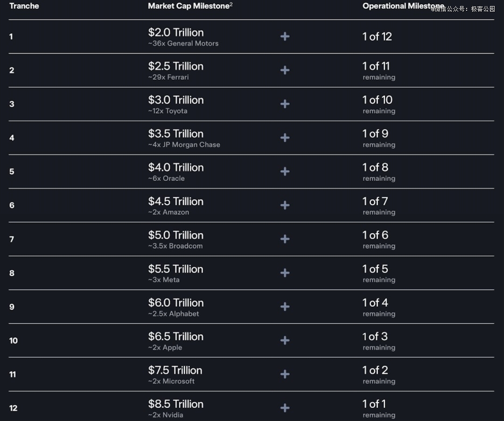Click the plus icon beside $4.5 Trillion
The image size is (504, 421).
click(x=285, y=205)
